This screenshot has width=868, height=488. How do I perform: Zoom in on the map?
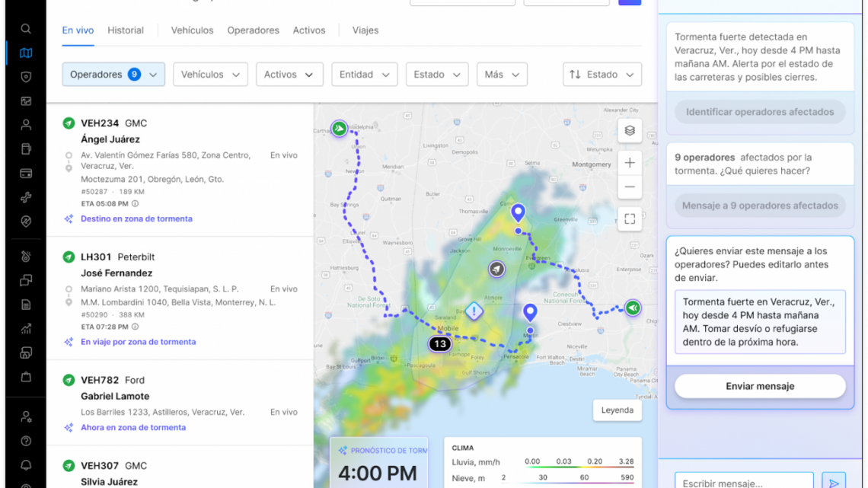point(630,162)
